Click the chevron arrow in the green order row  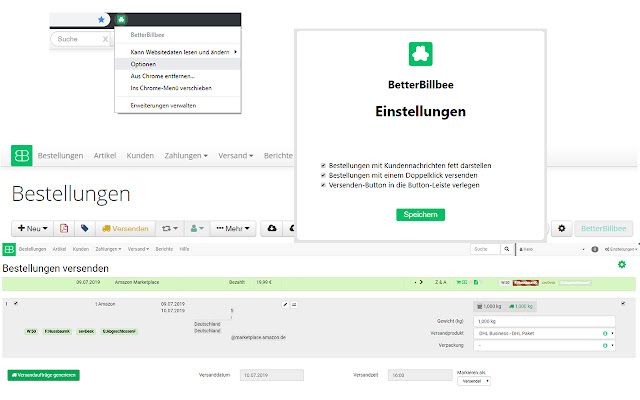[421, 282]
